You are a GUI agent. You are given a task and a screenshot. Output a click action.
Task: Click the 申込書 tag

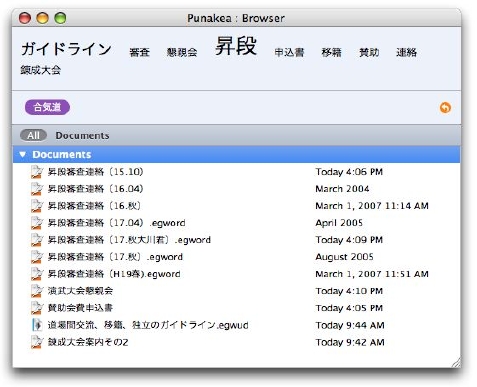289,52
